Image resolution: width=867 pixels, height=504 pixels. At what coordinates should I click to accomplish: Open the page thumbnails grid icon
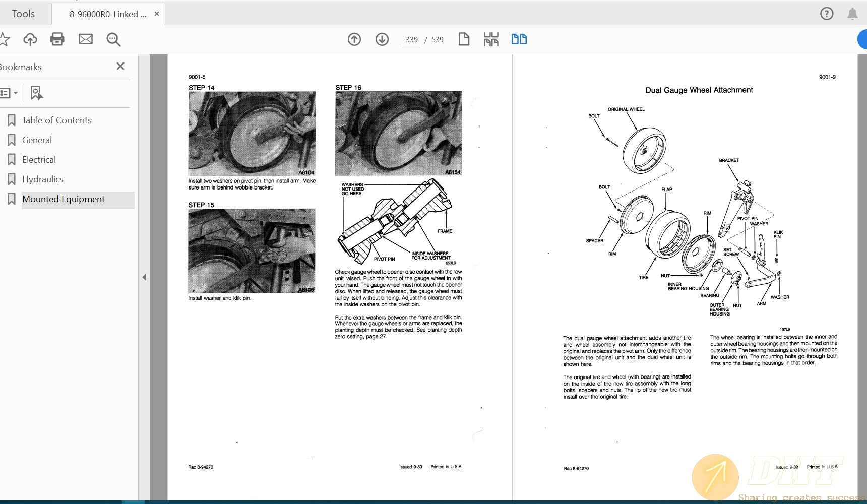491,39
